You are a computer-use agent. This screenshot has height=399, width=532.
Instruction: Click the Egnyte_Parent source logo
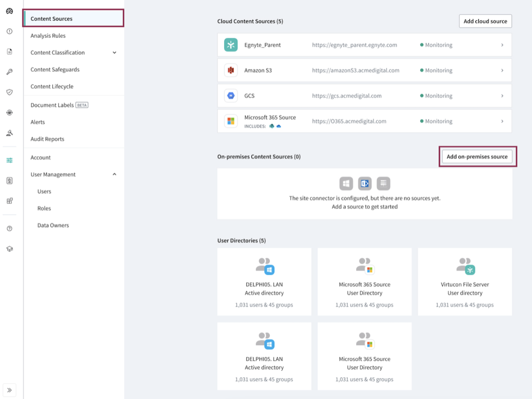(231, 45)
